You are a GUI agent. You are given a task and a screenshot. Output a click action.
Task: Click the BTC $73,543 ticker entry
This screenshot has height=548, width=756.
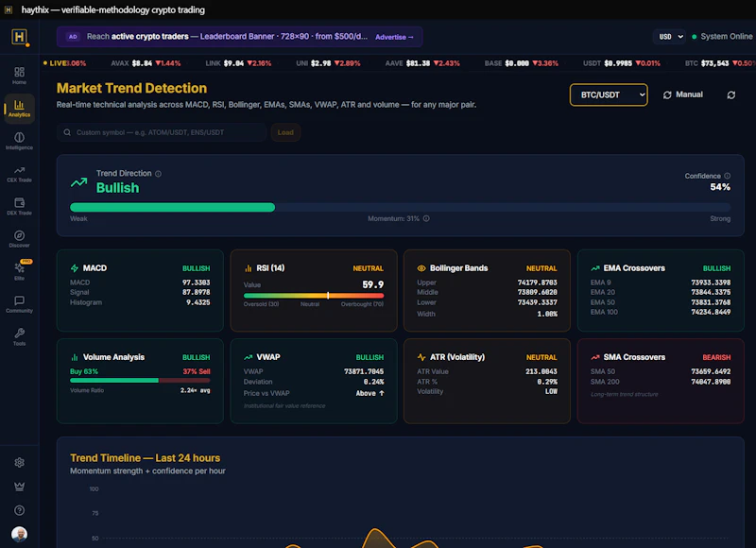click(x=720, y=63)
